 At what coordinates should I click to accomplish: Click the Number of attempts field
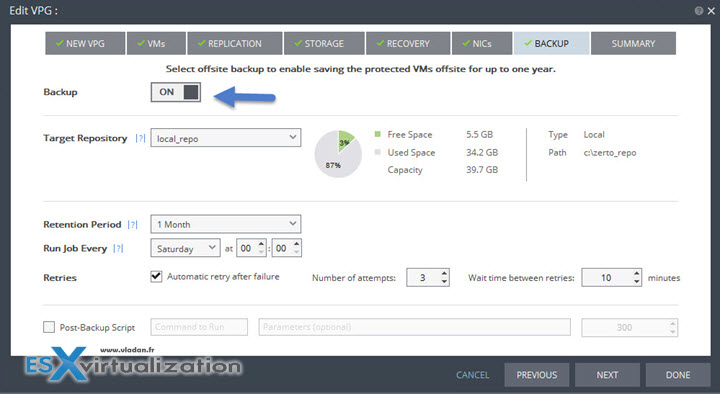428,277
